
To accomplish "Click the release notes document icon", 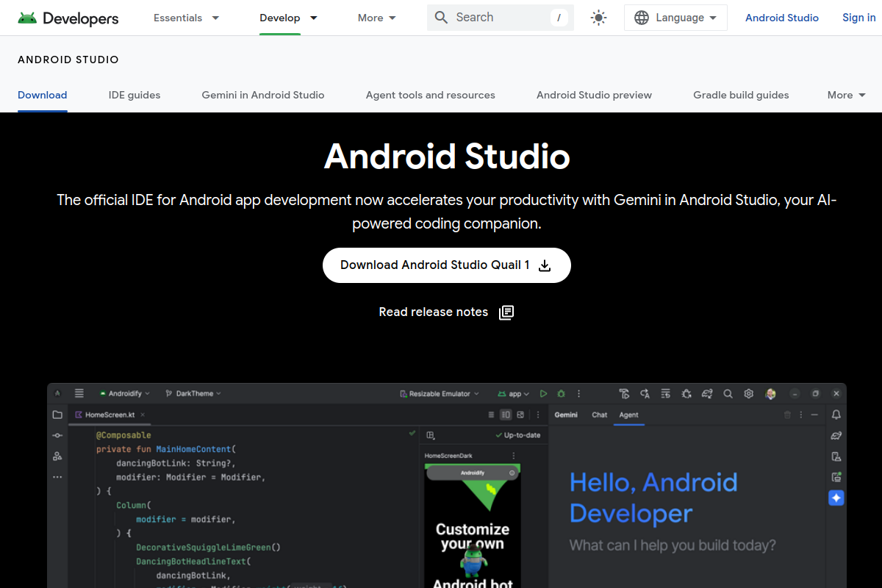I will pos(506,312).
